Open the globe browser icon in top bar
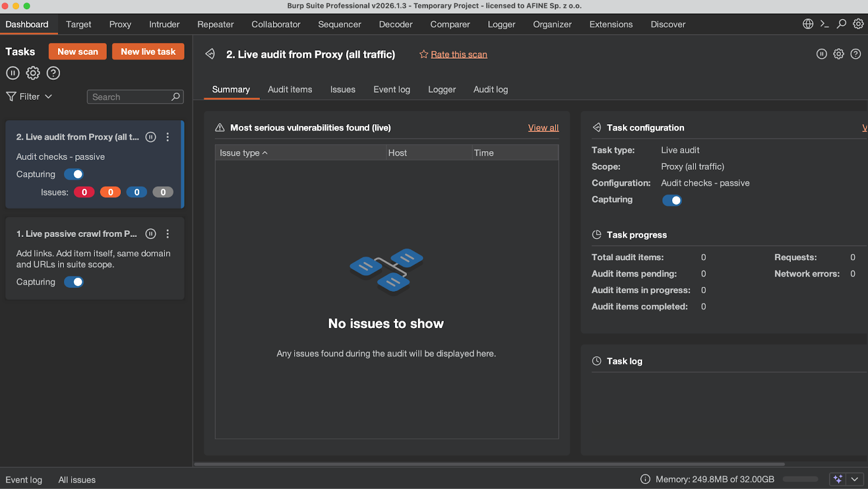The height and width of the screenshot is (489, 868). pos(808,24)
